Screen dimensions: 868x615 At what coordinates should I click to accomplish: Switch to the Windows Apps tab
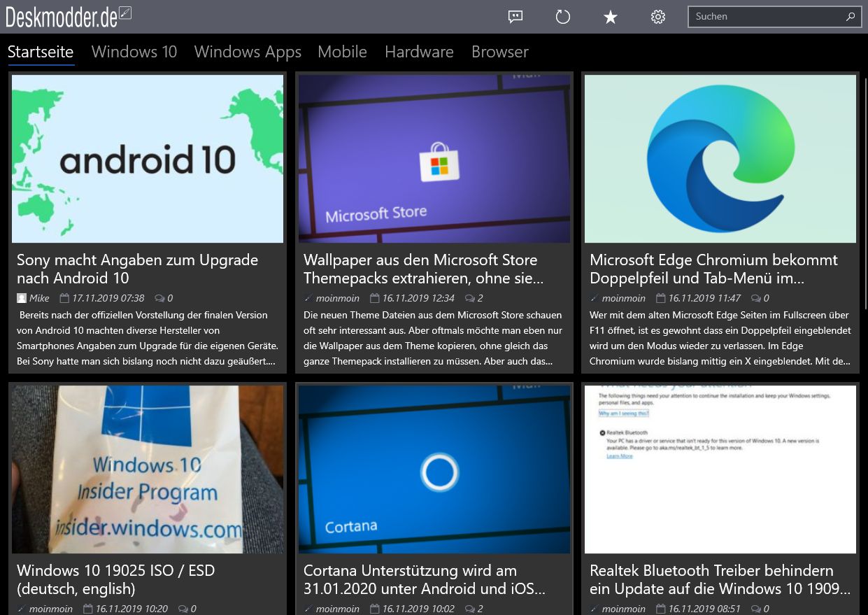[x=248, y=52]
